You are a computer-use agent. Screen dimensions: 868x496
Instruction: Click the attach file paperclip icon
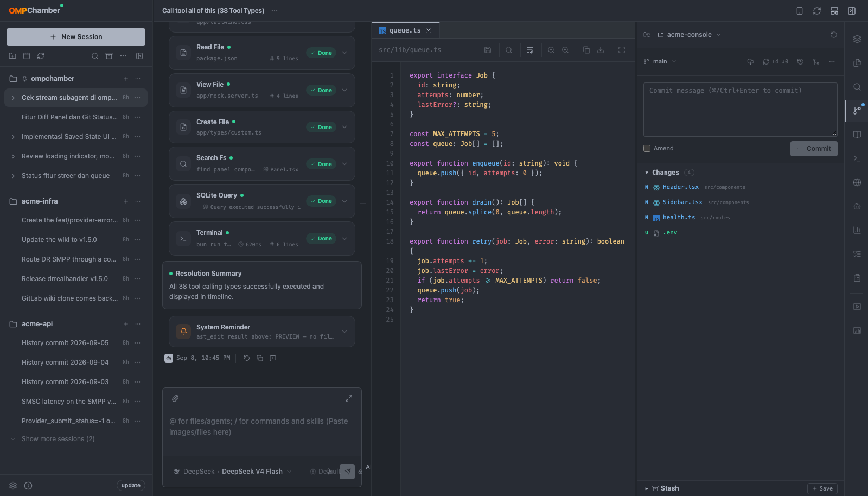click(x=175, y=398)
